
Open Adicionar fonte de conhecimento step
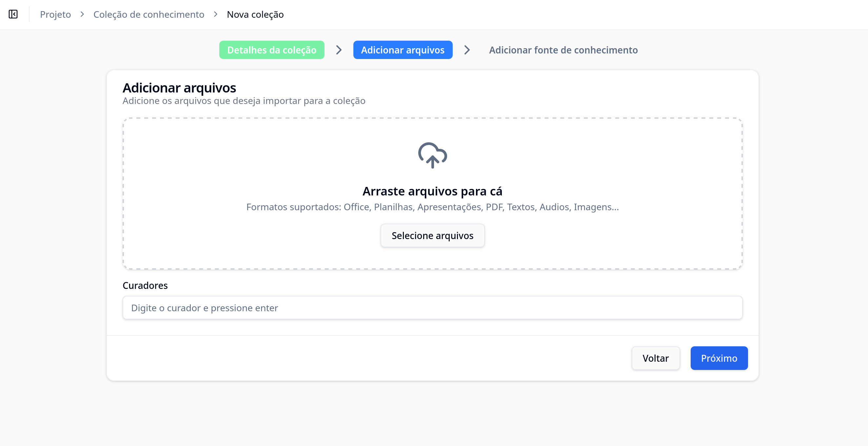click(x=563, y=50)
